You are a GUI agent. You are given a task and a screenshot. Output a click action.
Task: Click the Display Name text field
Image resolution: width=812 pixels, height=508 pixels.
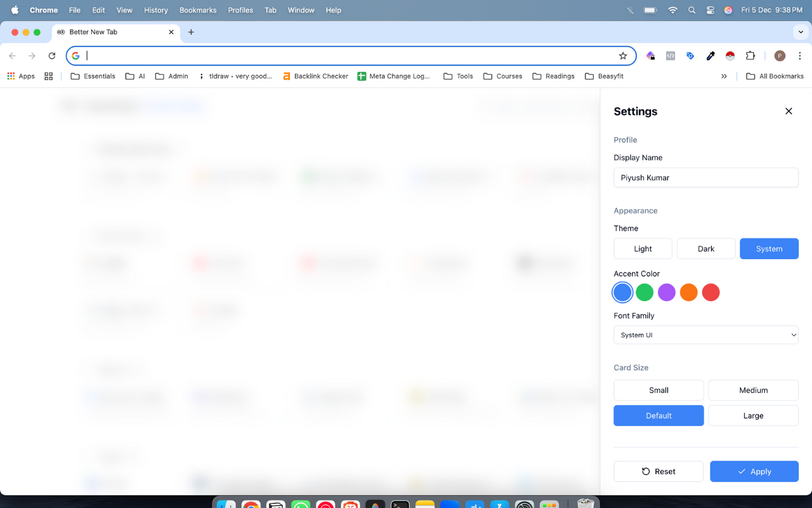(705, 177)
